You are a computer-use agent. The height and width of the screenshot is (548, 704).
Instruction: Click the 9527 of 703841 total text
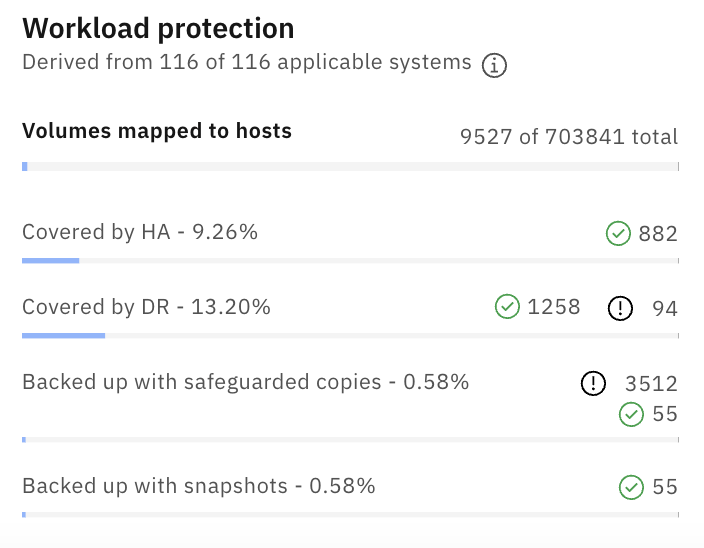[x=569, y=137]
